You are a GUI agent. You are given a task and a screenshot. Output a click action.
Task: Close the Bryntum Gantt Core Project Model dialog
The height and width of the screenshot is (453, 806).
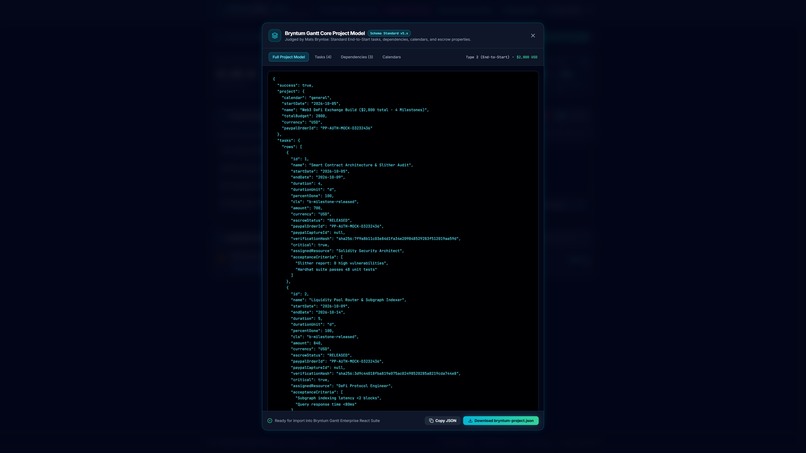click(533, 35)
